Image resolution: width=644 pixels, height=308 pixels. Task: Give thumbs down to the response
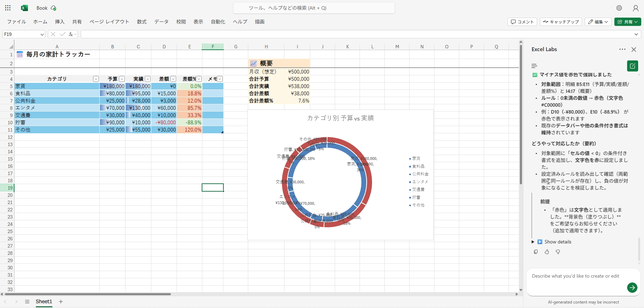[558, 252]
